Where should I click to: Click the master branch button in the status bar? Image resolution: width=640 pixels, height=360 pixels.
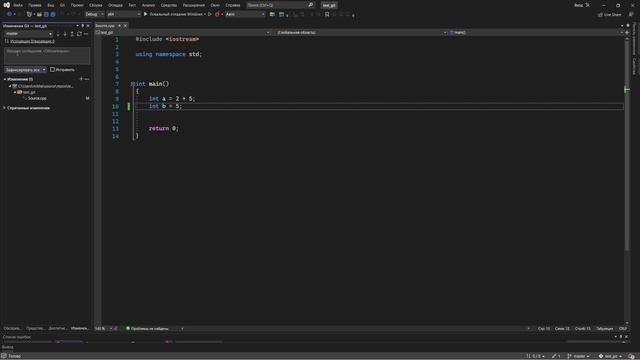click(578, 356)
